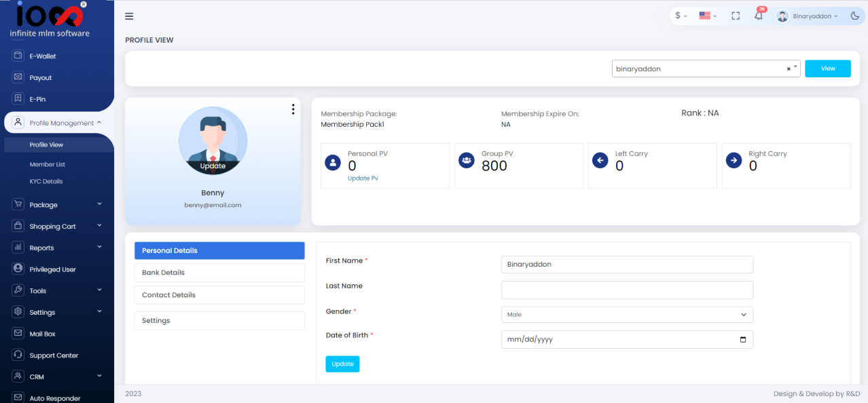868x403 pixels.
Task: Expand the Reports menu
Action: pyautogui.click(x=41, y=247)
